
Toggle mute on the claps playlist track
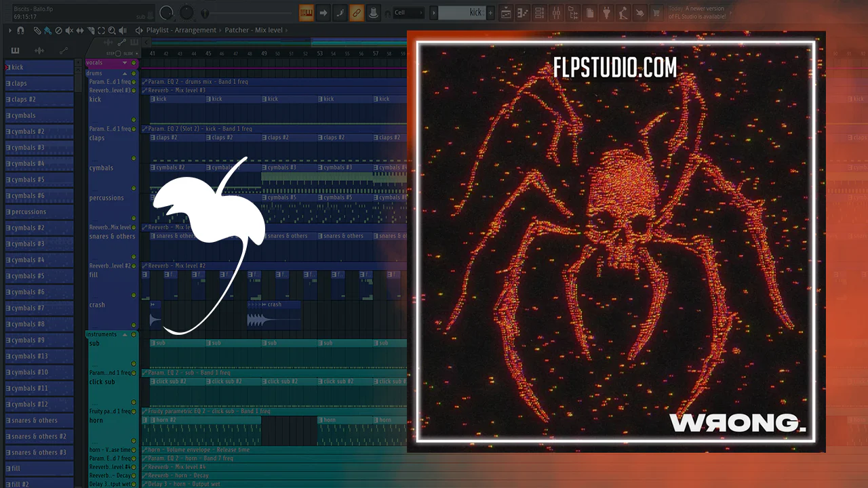[x=134, y=158]
